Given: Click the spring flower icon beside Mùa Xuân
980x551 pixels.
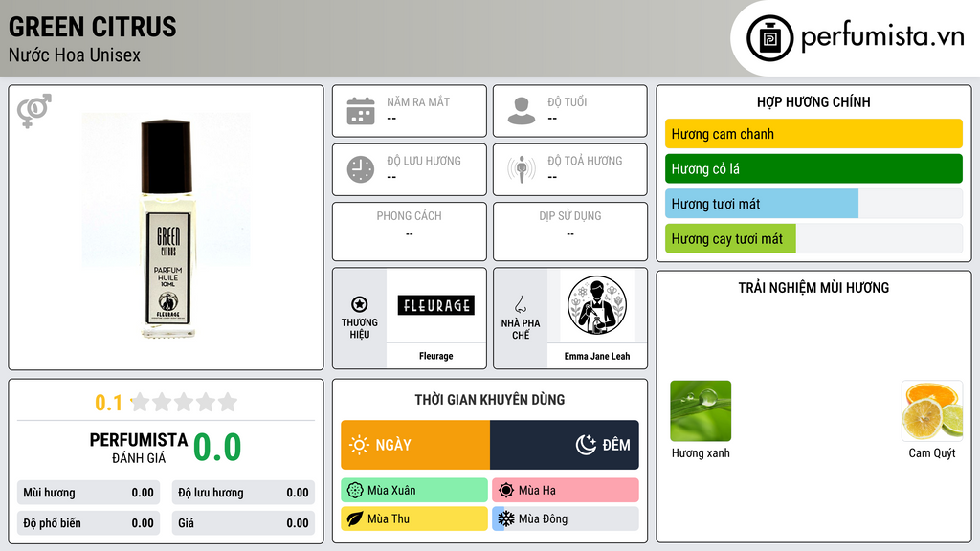Looking at the screenshot, I should 354,491.
